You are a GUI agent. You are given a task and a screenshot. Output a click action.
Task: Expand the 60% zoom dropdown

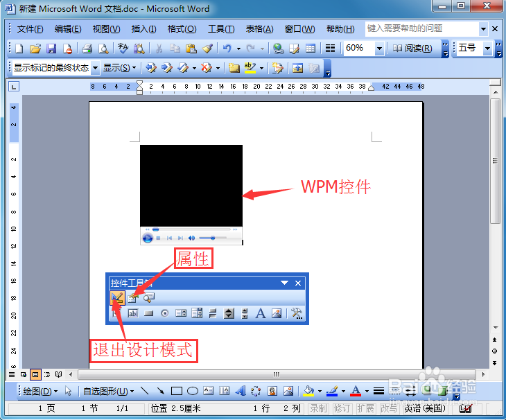click(380, 49)
